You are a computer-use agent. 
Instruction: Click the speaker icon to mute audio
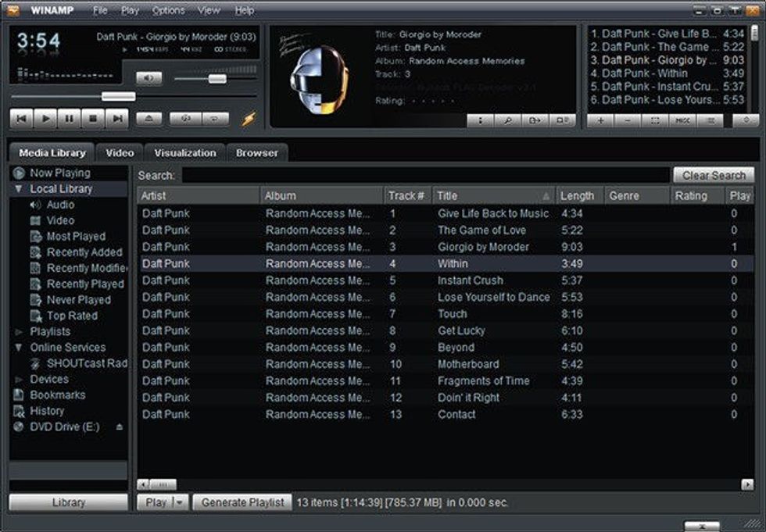click(149, 78)
